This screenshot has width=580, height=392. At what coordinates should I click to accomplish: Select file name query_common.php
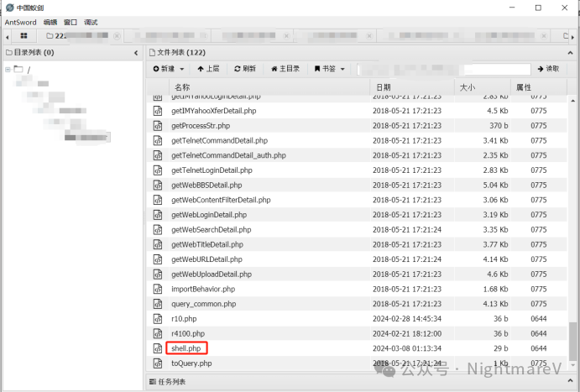coord(203,304)
